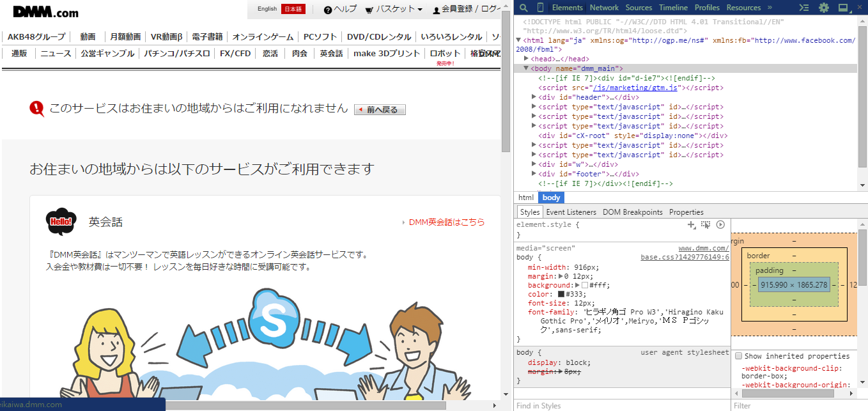Viewport: 868px width, 411px height.
Task: Open DevTools settings gear
Action: (824, 8)
